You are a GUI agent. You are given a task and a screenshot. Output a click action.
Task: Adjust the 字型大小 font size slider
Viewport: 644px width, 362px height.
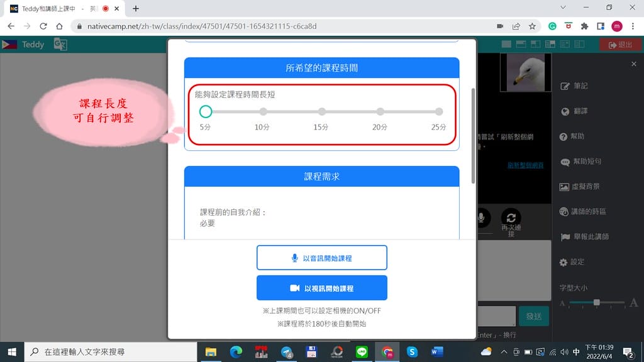coord(596,302)
